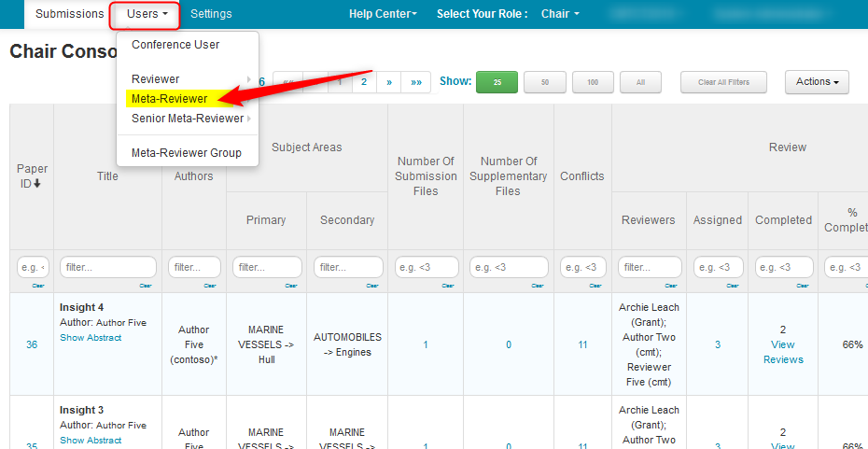
Task: Focus the Reviewers filter field
Action: click(650, 267)
